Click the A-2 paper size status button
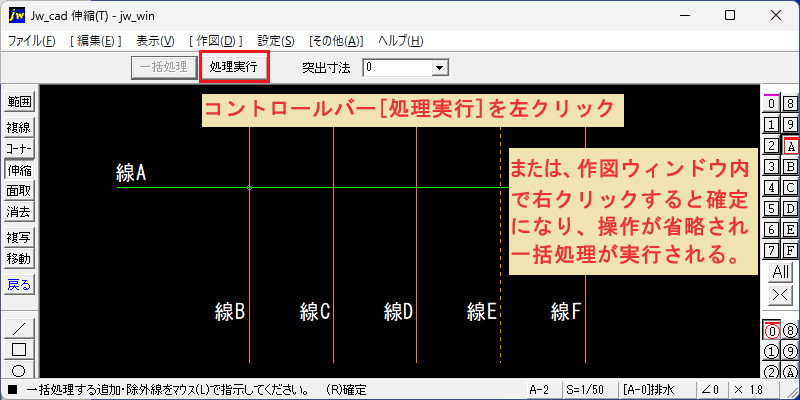This screenshot has height=400, width=800. 542,390
